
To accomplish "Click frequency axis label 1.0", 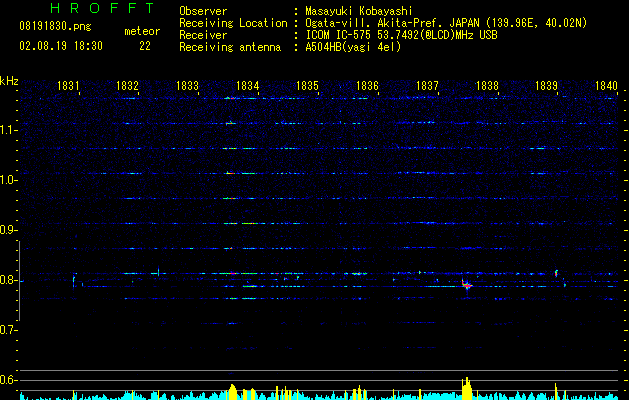I will point(8,180).
